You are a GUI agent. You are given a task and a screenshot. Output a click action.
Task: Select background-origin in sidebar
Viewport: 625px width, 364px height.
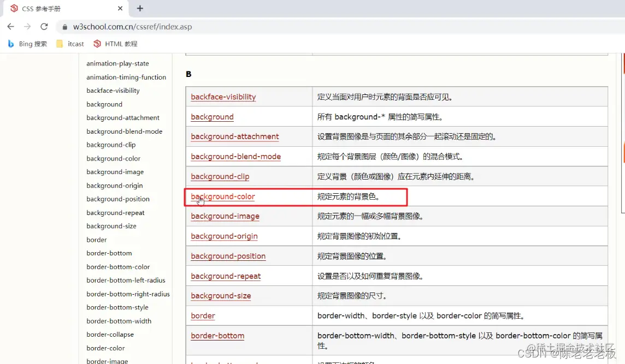point(114,185)
